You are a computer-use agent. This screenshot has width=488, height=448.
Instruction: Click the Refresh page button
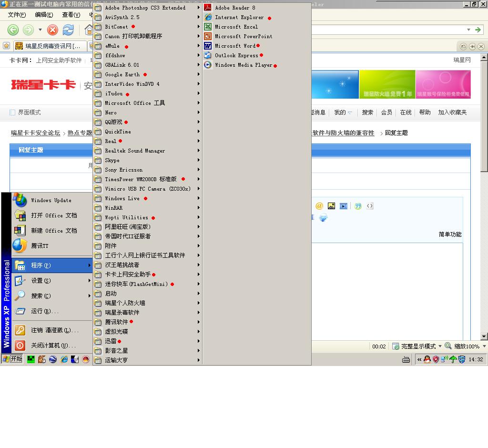tap(68, 30)
